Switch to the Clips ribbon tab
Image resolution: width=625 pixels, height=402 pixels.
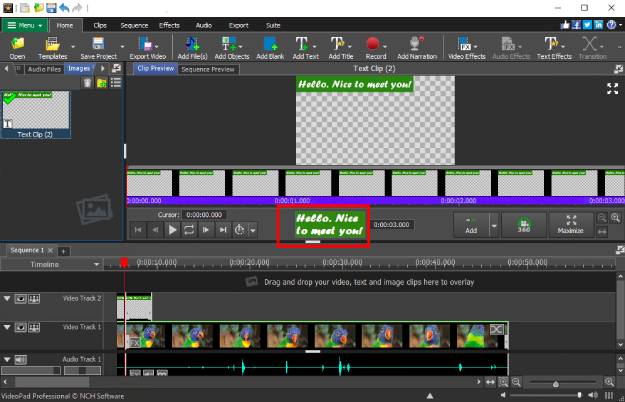[x=100, y=25]
